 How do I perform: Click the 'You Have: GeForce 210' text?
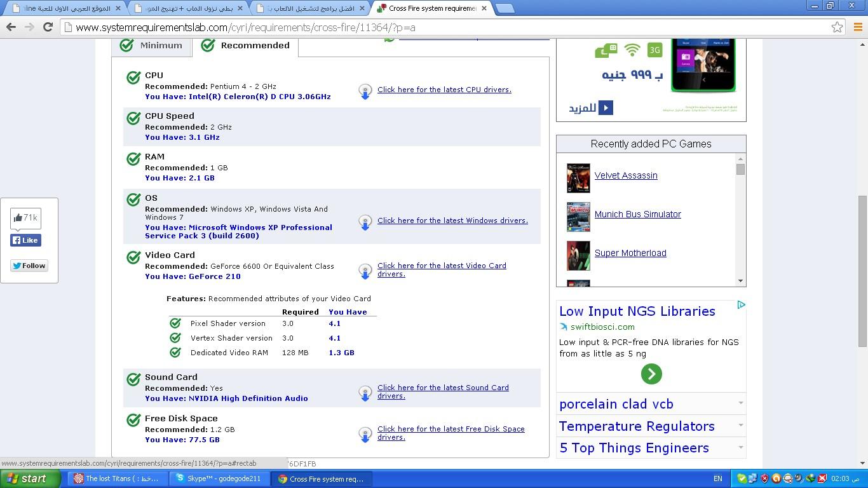coord(193,276)
